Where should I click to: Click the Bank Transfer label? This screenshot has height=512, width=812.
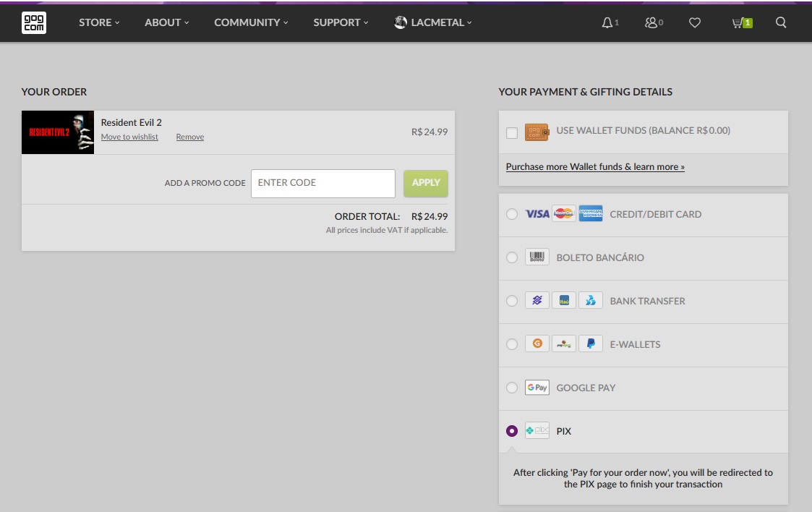tap(647, 301)
